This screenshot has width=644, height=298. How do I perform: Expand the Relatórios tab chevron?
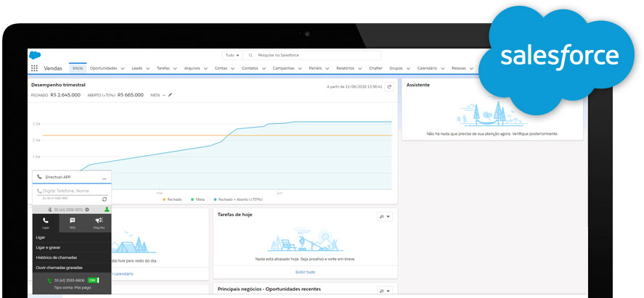pyautogui.click(x=360, y=68)
